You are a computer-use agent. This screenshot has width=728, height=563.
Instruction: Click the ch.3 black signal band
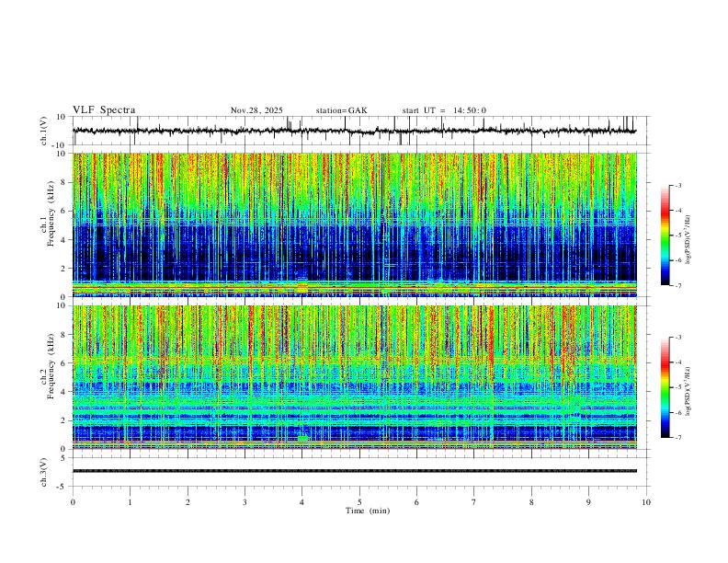[x=355, y=471]
